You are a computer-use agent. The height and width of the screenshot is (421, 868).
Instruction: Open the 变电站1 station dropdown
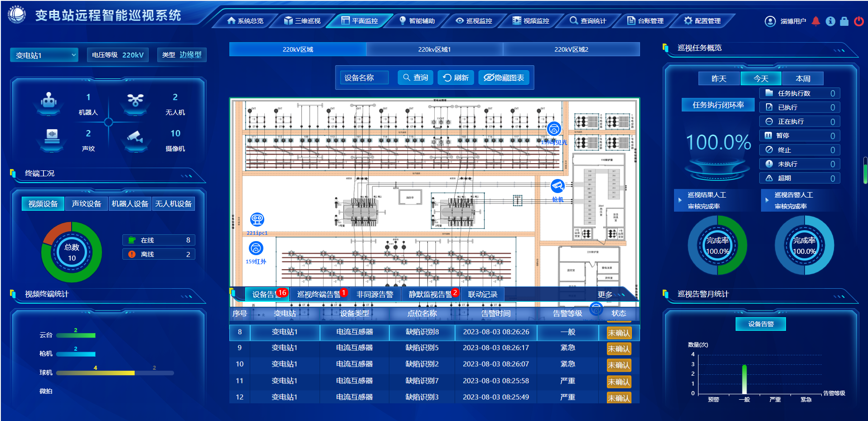44,55
